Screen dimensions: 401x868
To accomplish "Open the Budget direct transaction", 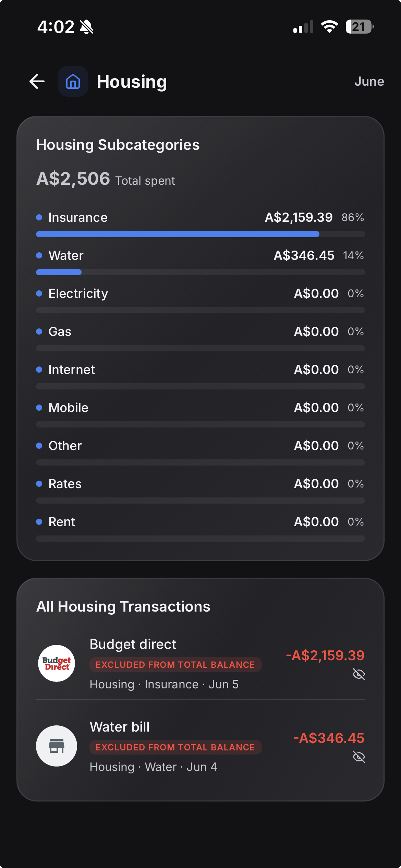I will [x=200, y=664].
